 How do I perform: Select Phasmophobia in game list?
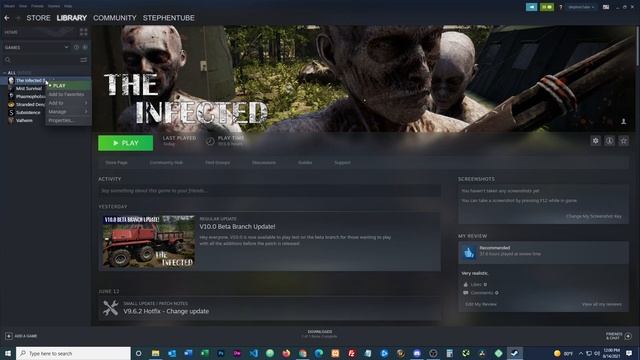[31, 97]
